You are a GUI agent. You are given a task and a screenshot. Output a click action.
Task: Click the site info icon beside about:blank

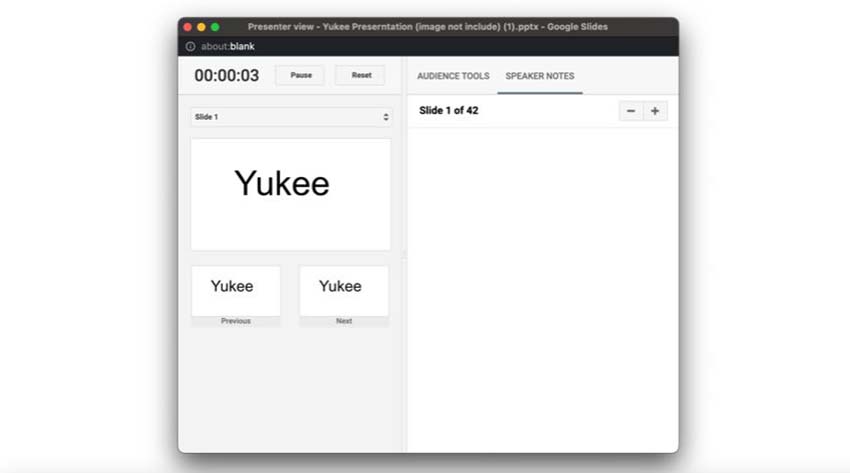[x=190, y=47]
